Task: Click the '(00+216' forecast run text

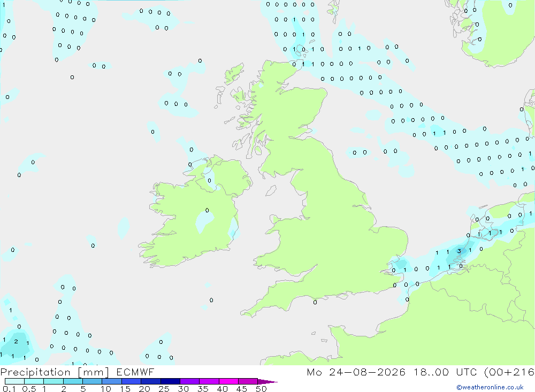Action: (x=509, y=372)
